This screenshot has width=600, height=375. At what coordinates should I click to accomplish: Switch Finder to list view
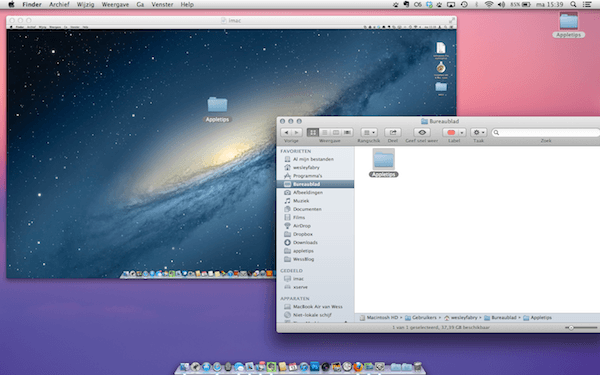pyautogui.click(x=324, y=132)
